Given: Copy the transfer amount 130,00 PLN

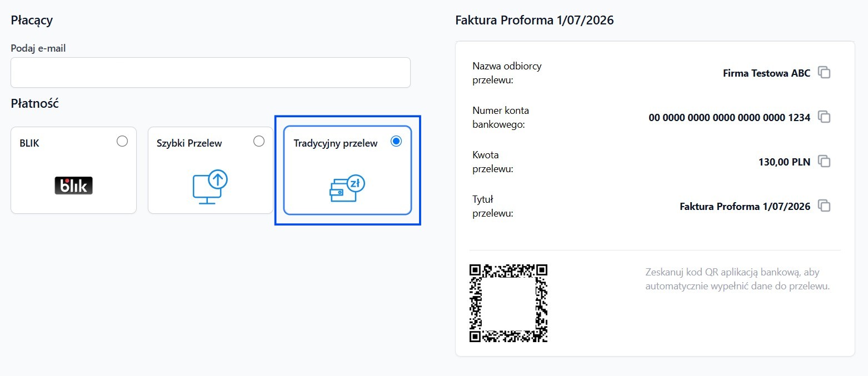Looking at the screenshot, I should [825, 162].
